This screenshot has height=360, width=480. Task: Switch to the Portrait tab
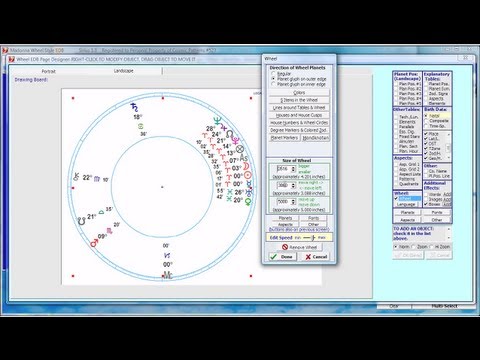49,71
